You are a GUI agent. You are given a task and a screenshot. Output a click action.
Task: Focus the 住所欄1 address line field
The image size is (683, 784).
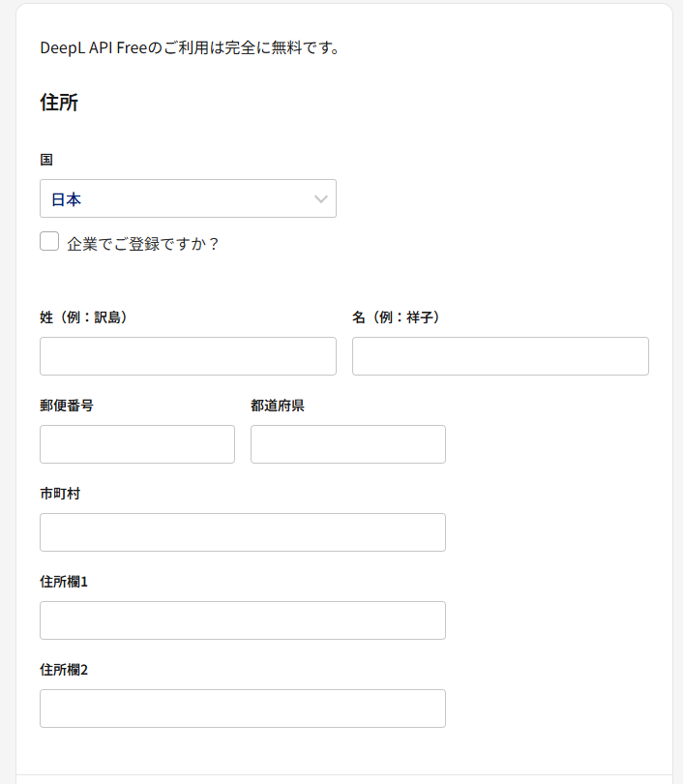(243, 620)
